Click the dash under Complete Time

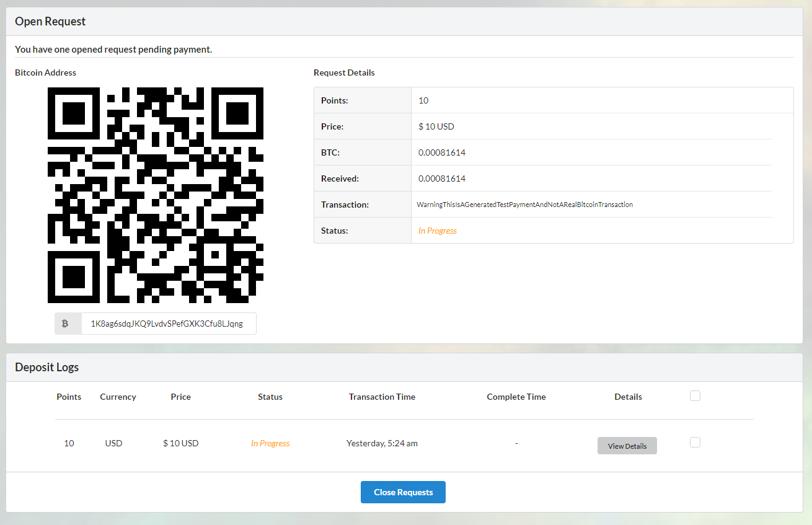coord(516,443)
